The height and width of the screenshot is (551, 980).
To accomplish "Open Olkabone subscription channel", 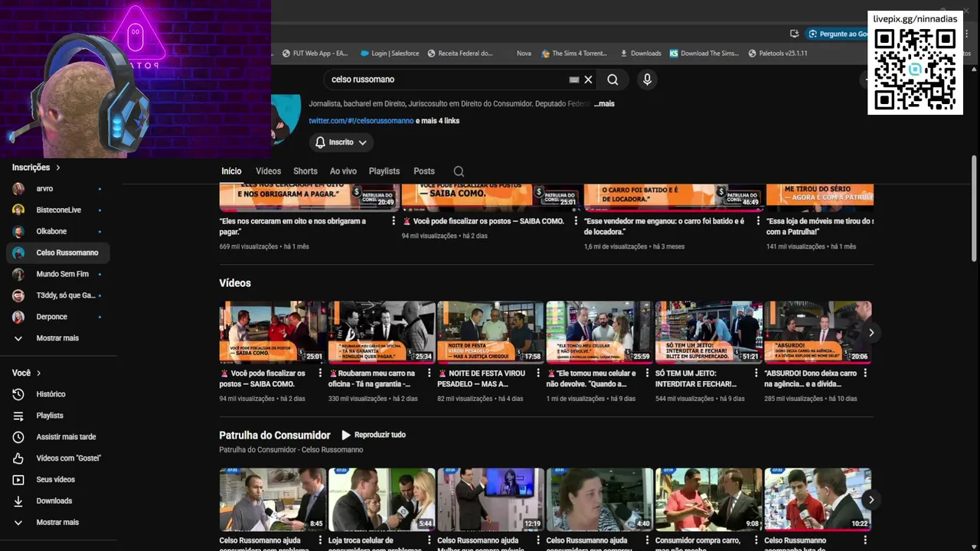I will tap(57, 232).
